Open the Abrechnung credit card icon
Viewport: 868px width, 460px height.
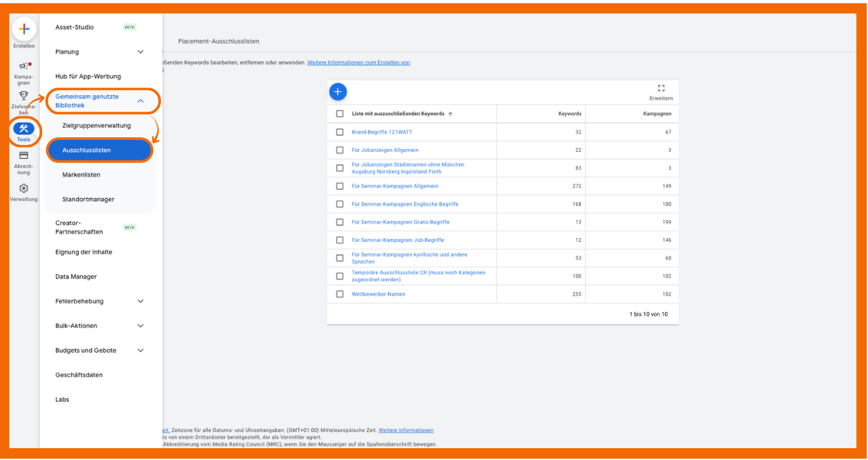coord(24,156)
